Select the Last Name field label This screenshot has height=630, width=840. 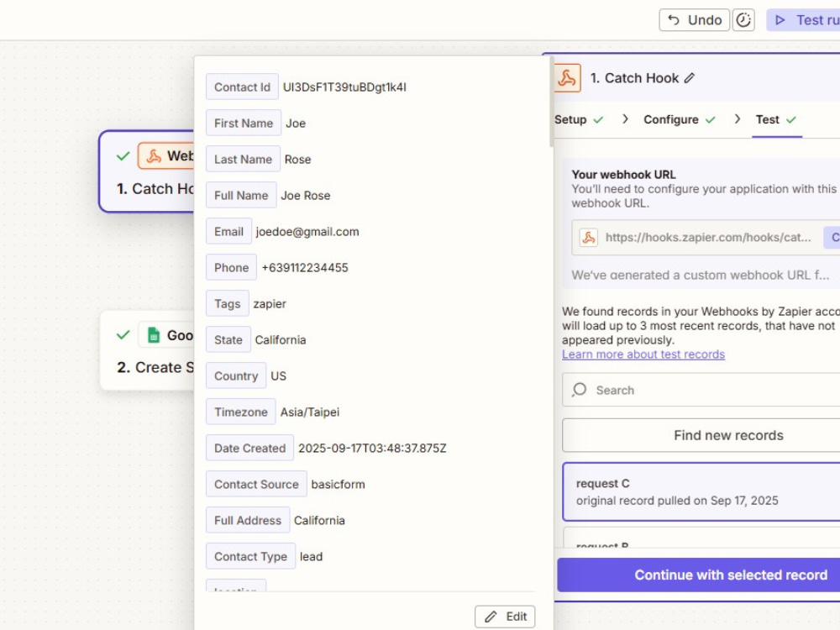pos(244,159)
